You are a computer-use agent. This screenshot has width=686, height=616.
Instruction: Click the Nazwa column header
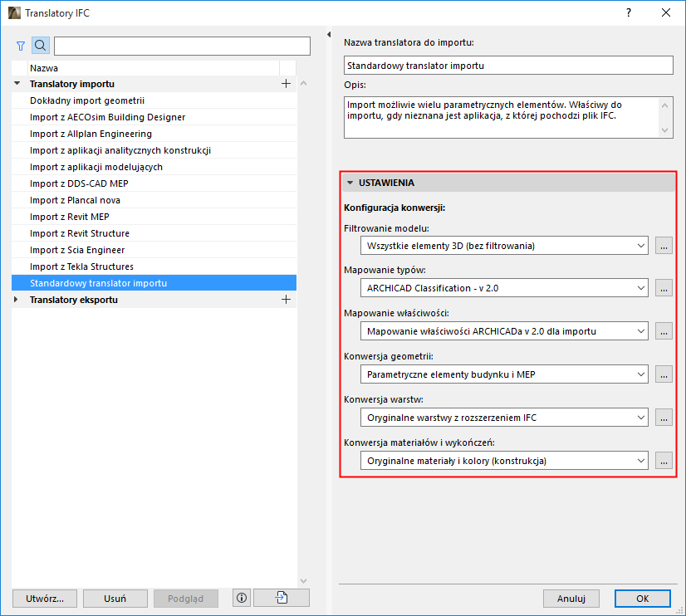pyautogui.click(x=154, y=68)
